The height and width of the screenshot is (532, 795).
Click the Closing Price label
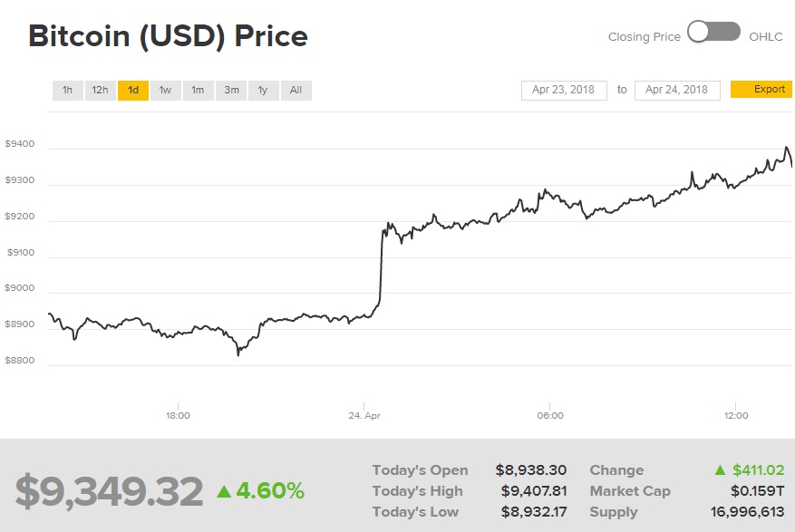point(645,37)
